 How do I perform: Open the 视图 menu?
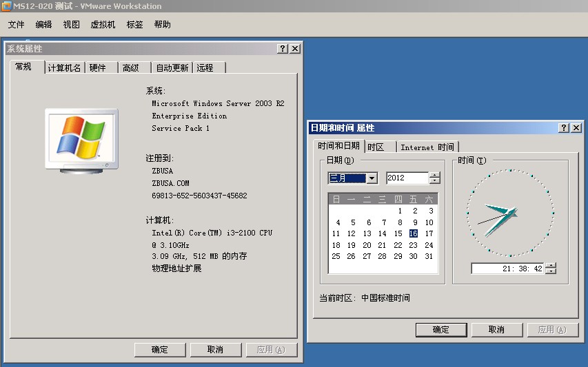pos(71,25)
